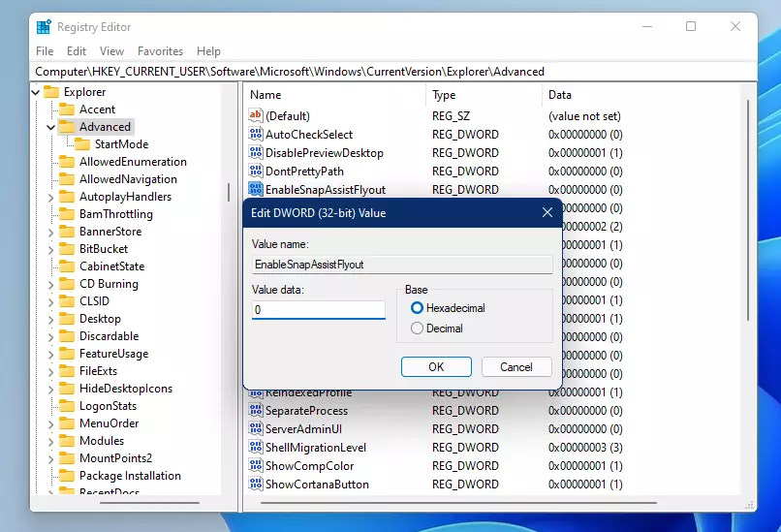Click the Value data input field
Screen dimensions: 781x532
tap(319, 309)
